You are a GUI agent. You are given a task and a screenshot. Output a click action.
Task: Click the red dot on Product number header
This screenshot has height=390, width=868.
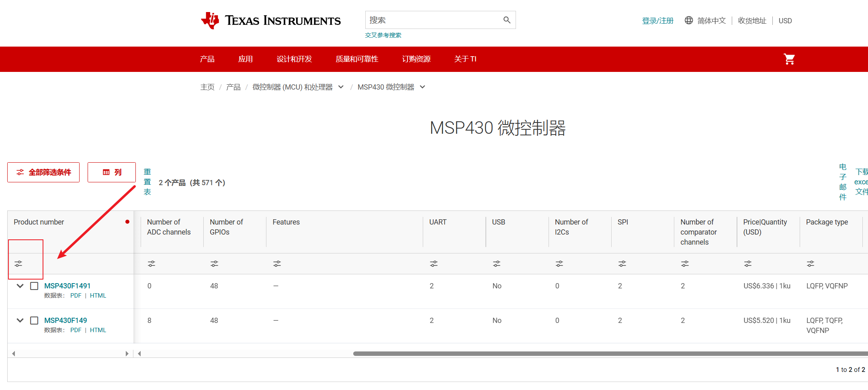127,222
